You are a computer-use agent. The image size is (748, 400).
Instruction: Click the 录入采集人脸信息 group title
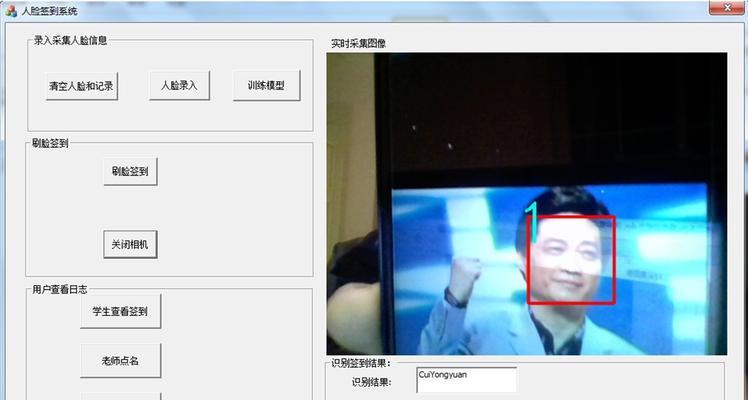pyautogui.click(x=70, y=41)
